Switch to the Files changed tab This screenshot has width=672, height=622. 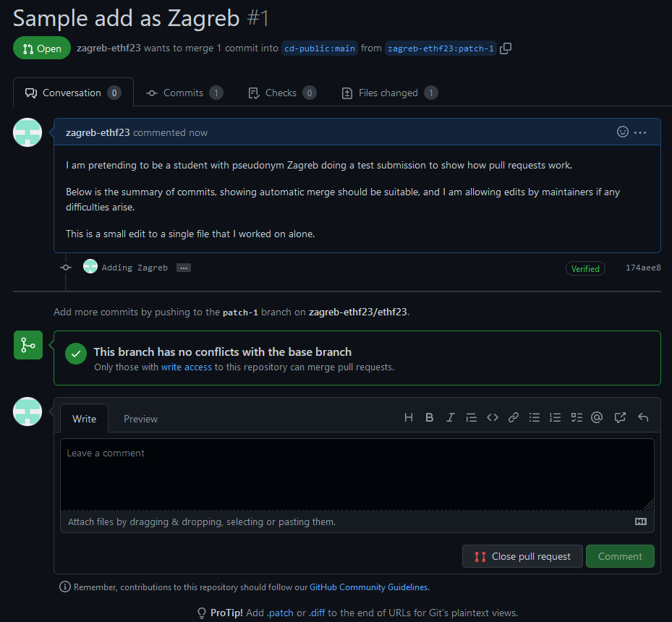point(388,93)
